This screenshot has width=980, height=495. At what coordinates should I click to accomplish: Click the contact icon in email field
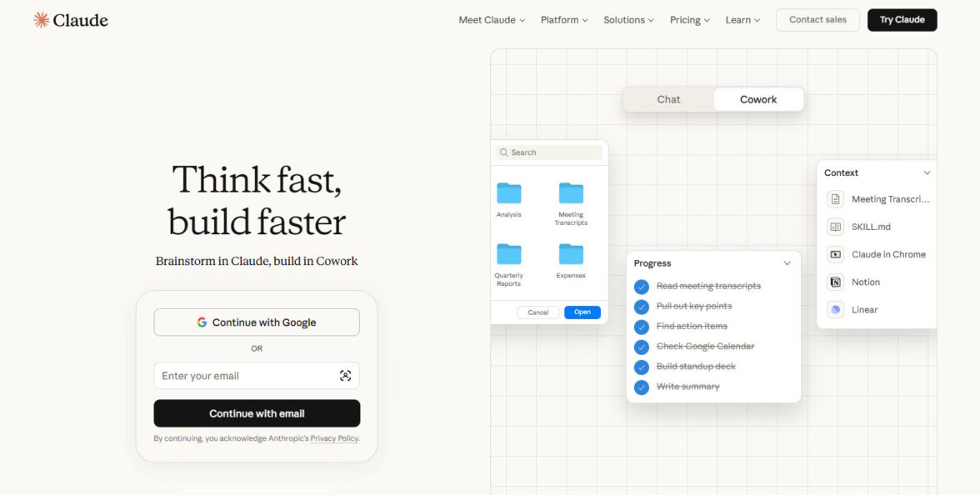(x=346, y=376)
